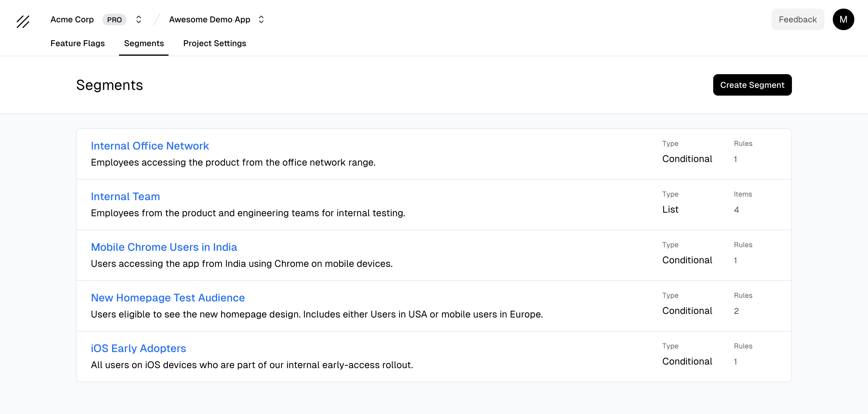
Task: Select the Segments tab
Action: (x=143, y=43)
